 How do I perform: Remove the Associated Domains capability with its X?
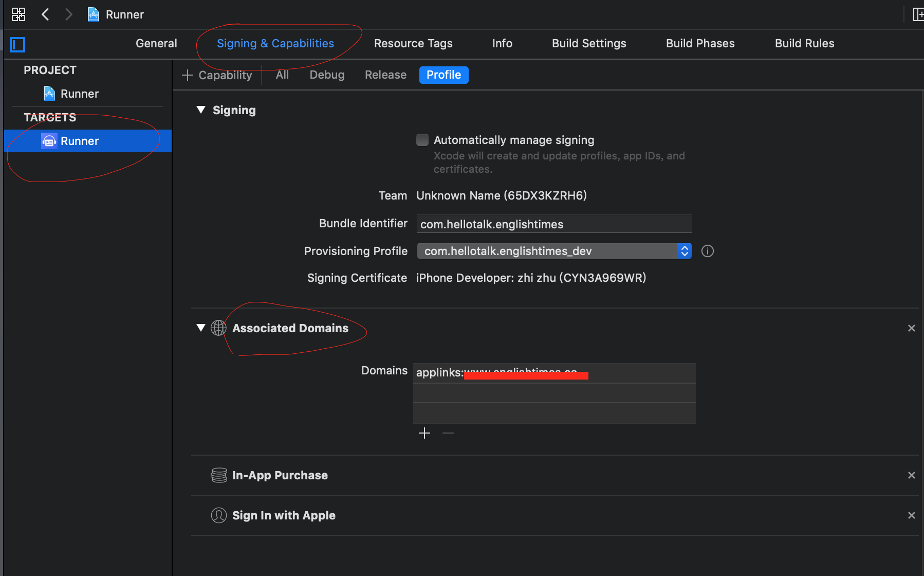click(911, 328)
